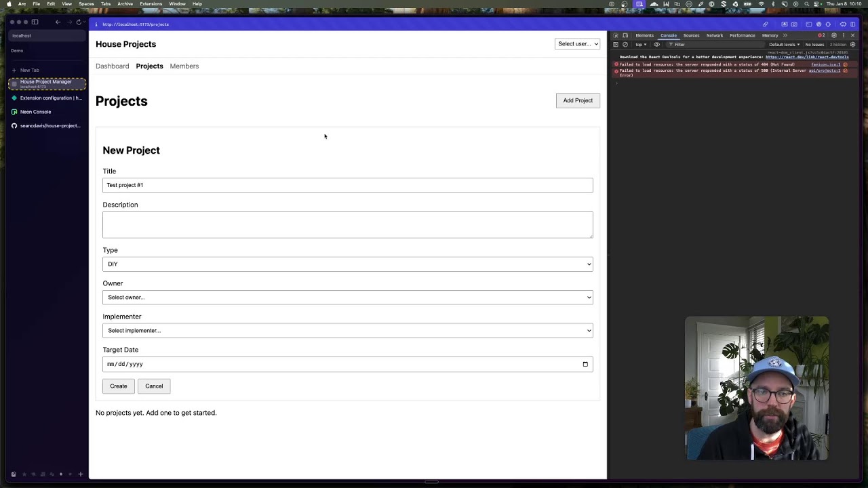Toggle split view icon in Arc toolbar

pyautogui.click(x=854, y=24)
